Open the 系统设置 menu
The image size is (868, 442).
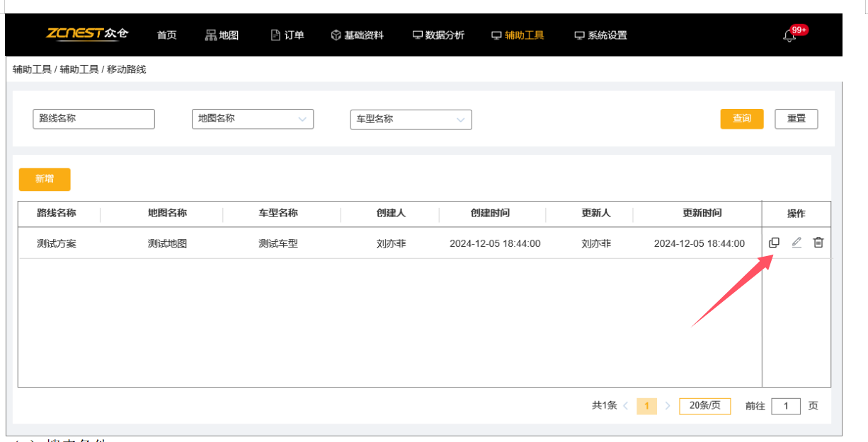(601, 35)
